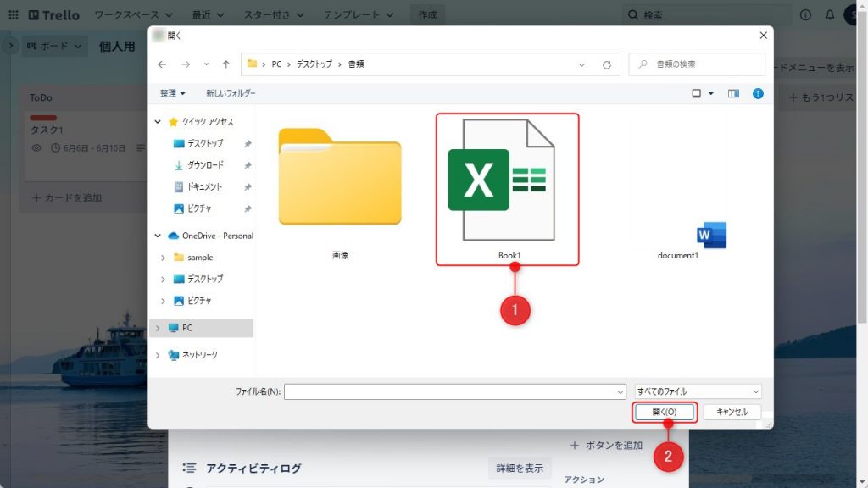
Task: Click Trello 作成 button
Action: coord(427,15)
